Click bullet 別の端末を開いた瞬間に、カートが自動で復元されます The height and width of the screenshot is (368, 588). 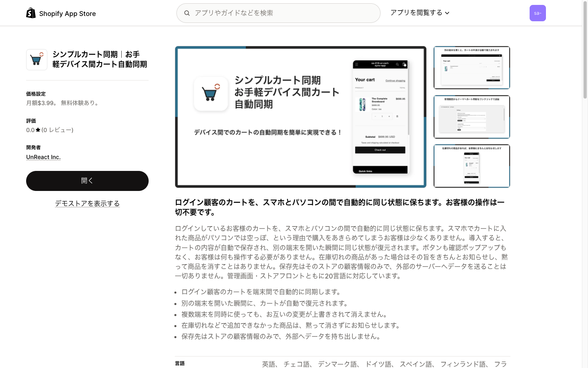pos(265,303)
